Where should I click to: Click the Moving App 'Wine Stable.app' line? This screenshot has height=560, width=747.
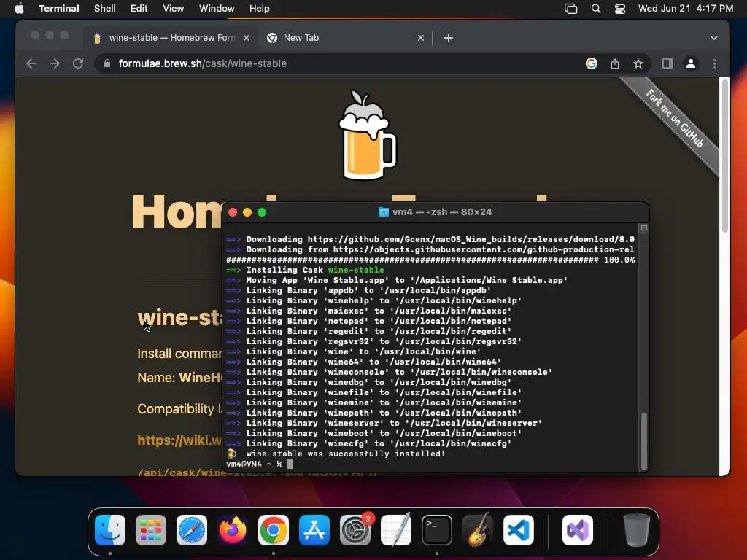click(397, 280)
